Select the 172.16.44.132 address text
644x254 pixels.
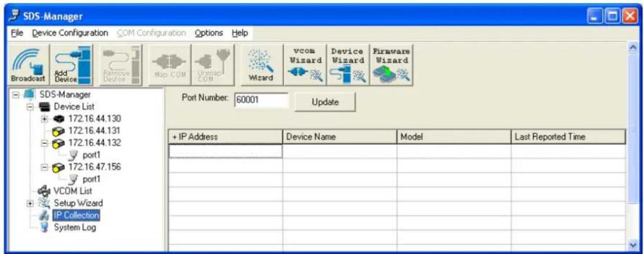pyautogui.click(x=95, y=143)
